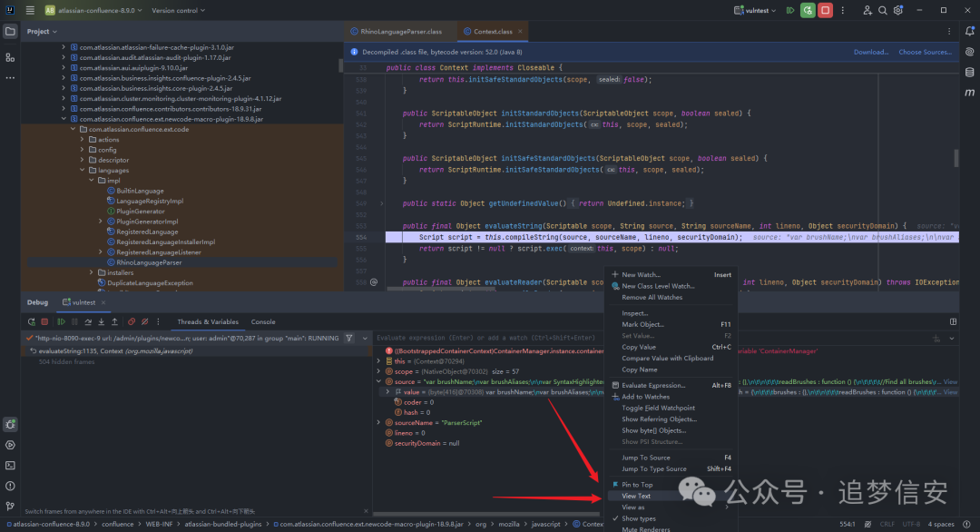Switch to the Console tab
Viewport: 980px width, 532px height.
pos(263,322)
